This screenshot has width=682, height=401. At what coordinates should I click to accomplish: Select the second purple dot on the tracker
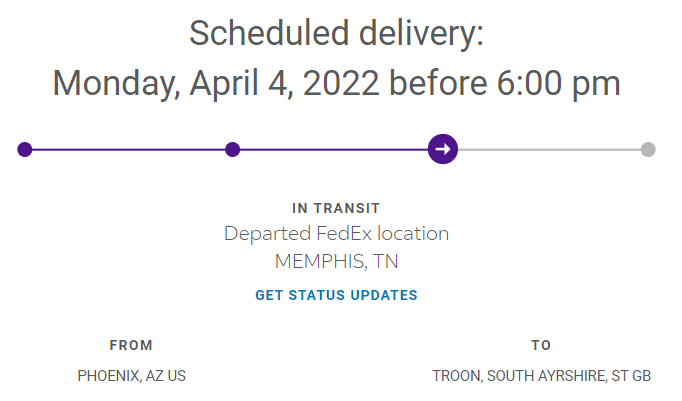[x=233, y=149]
